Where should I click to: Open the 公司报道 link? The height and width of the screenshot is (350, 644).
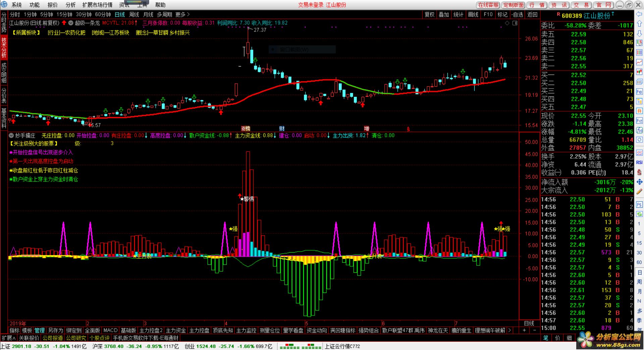click(x=53, y=338)
